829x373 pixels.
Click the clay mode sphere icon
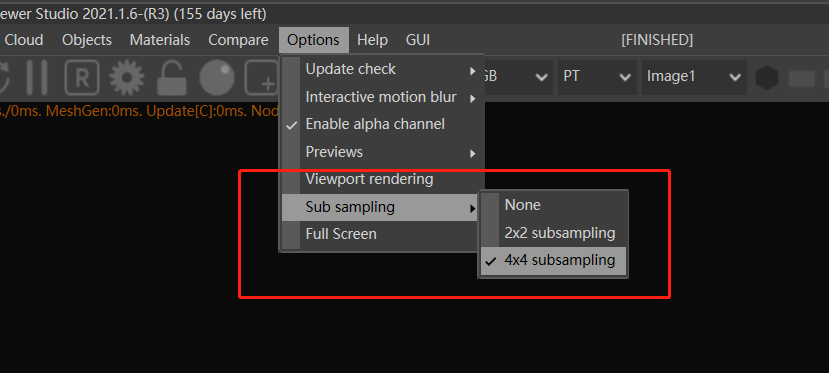coord(217,78)
